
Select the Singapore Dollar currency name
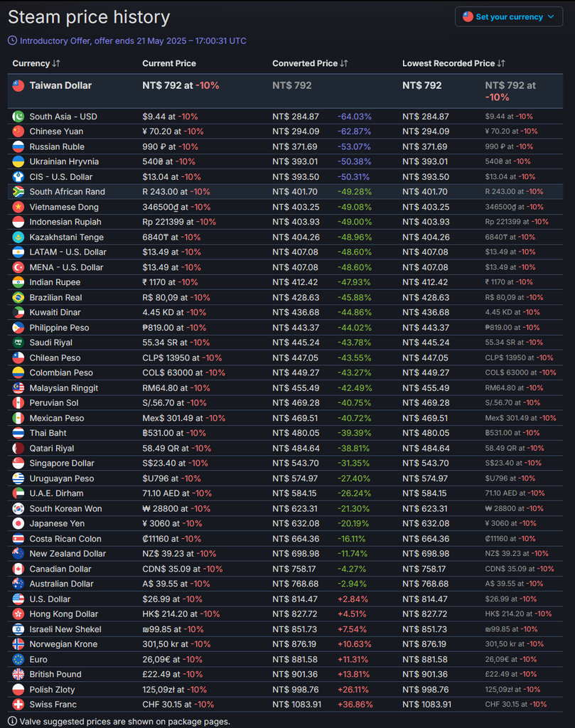[62, 463]
